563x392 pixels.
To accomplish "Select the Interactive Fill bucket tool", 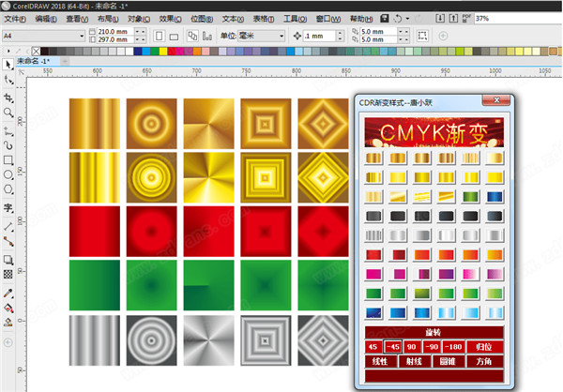I will (8, 308).
